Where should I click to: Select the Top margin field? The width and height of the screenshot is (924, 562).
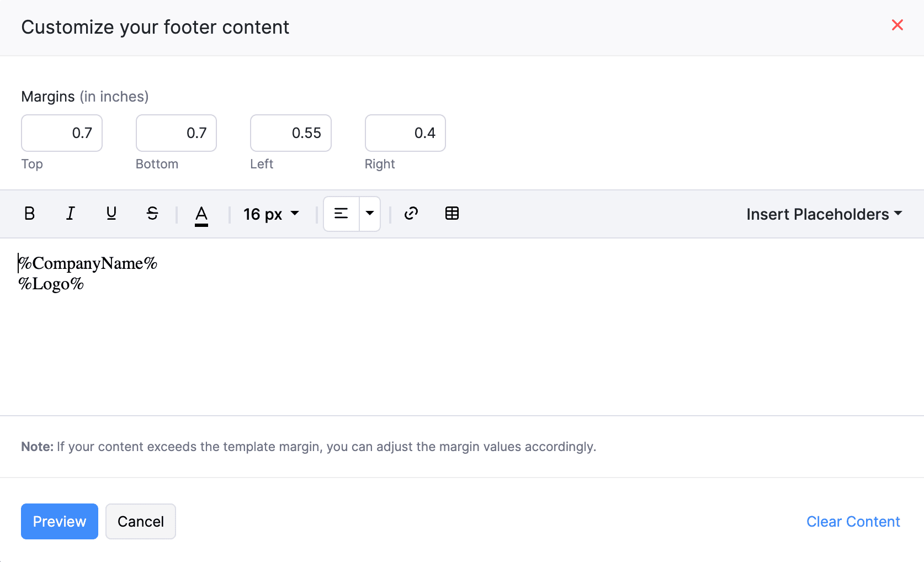pyautogui.click(x=61, y=132)
